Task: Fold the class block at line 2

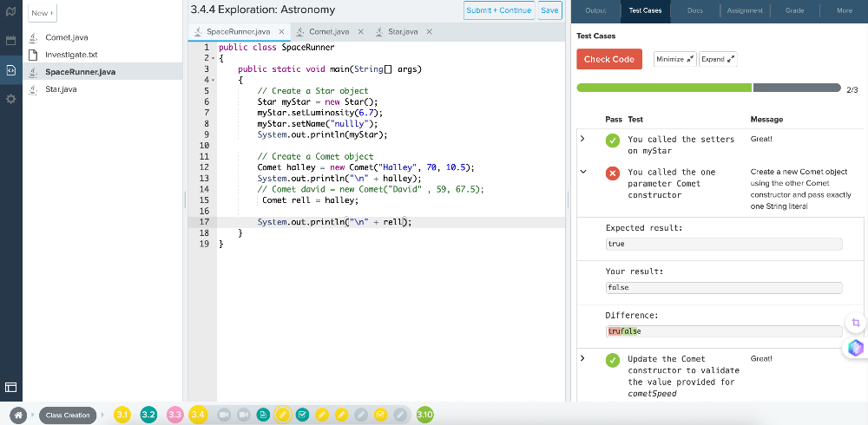Action: pyautogui.click(x=213, y=58)
